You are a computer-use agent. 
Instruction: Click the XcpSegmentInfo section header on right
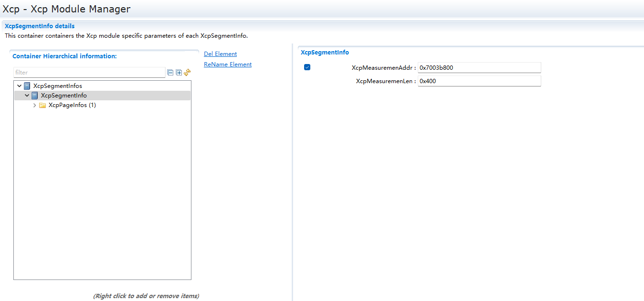pos(325,53)
